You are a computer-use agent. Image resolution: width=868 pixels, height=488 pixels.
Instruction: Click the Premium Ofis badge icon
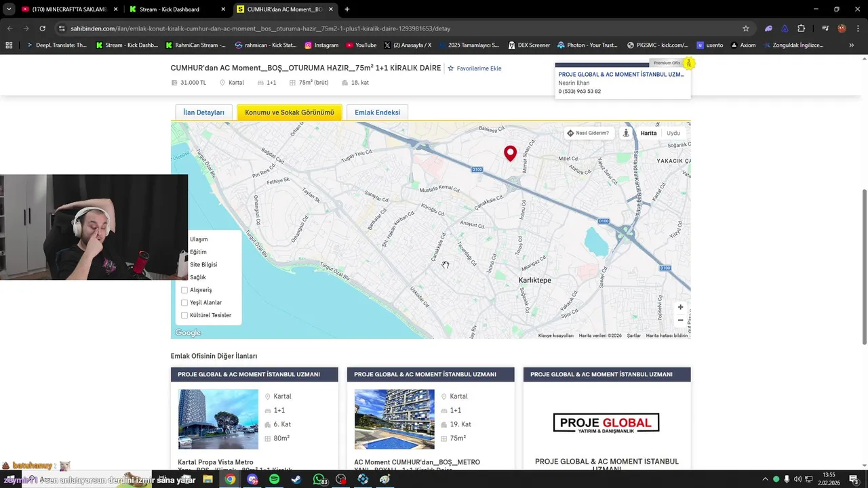688,63
